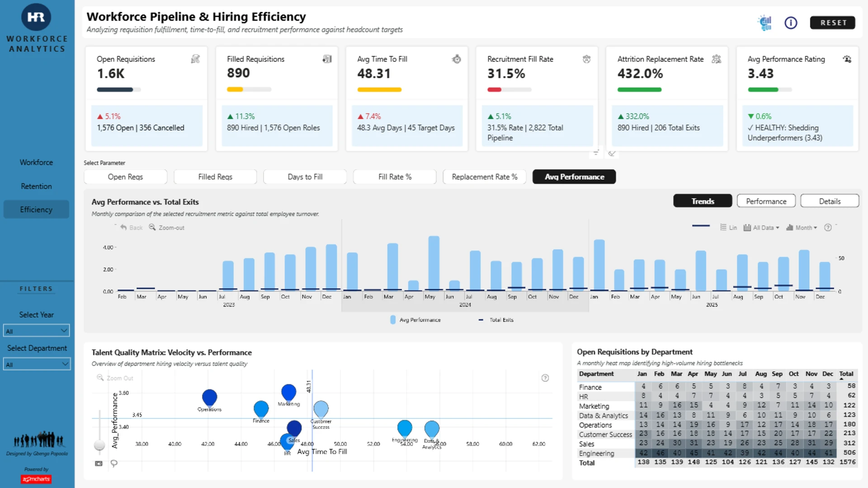868x488 pixels.
Task: Select the Replacement Rate % parameter
Action: [x=485, y=177]
